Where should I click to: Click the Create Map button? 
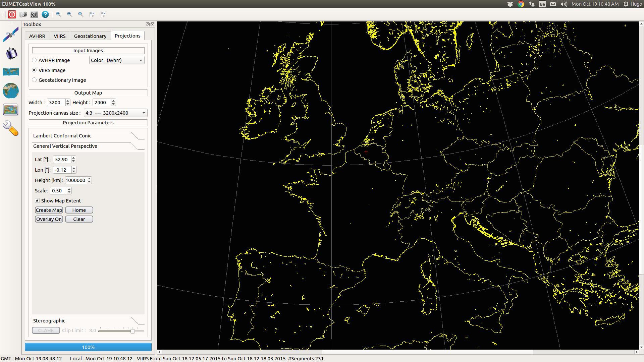point(49,210)
